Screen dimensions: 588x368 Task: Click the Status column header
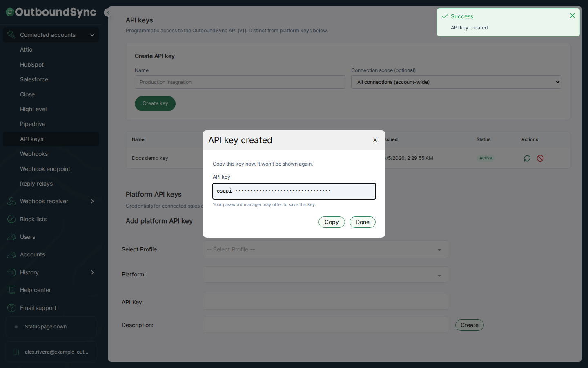pos(483,139)
